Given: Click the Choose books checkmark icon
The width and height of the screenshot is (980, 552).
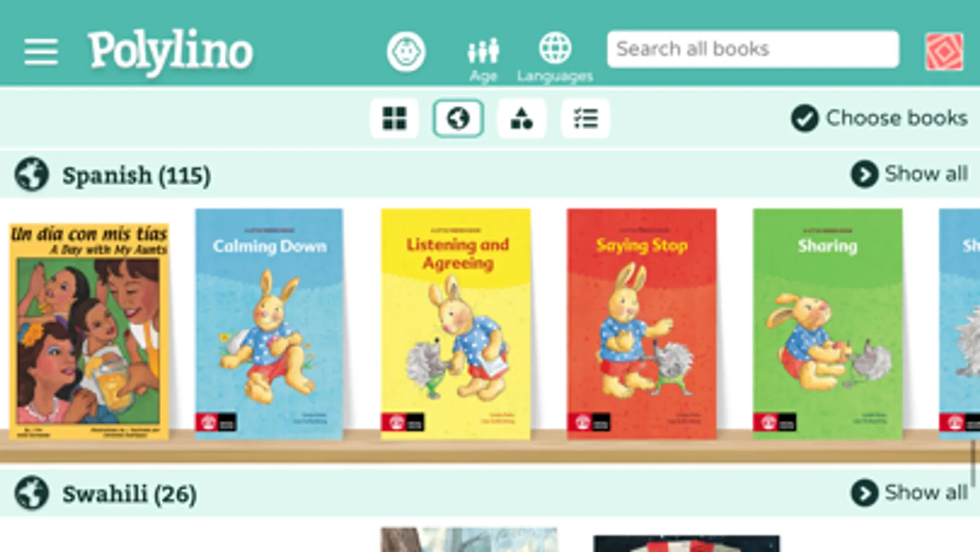Looking at the screenshot, I should (804, 118).
